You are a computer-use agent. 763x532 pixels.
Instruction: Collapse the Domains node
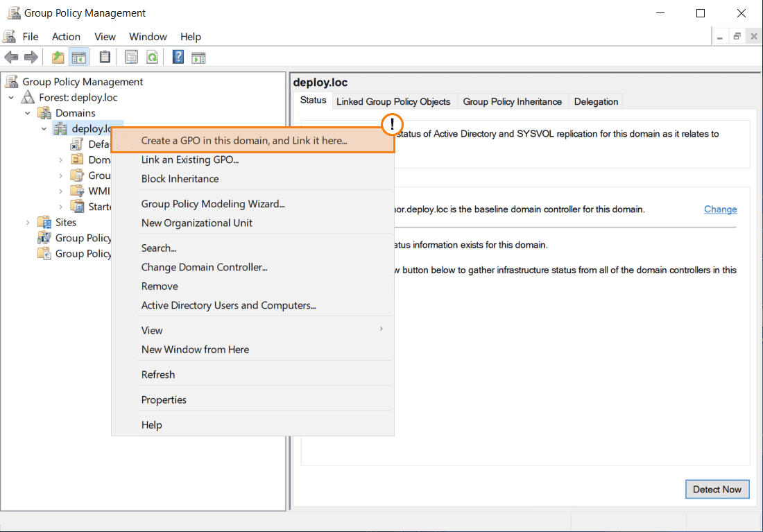pos(28,113)
